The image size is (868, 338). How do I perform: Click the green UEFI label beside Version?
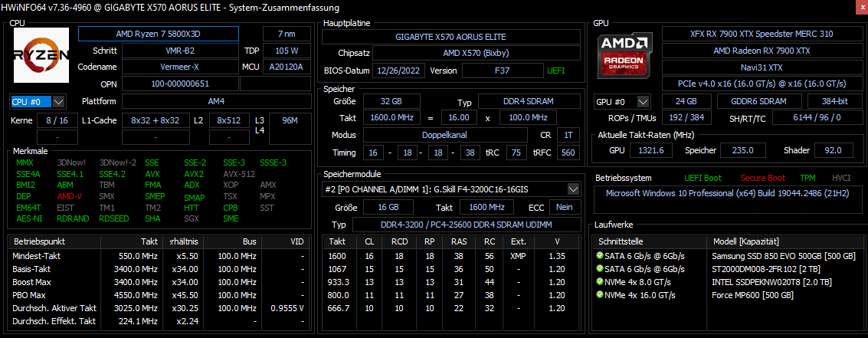coord(556,71)
